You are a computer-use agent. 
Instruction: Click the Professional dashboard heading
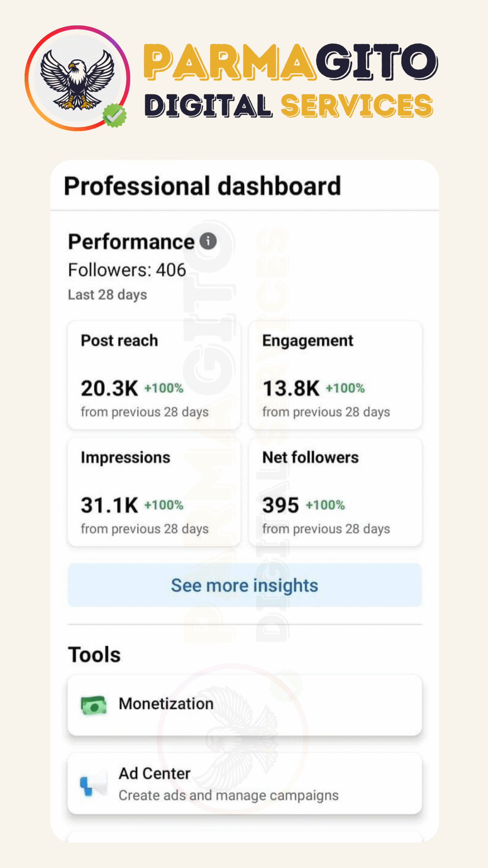click(x=202, y=186)
